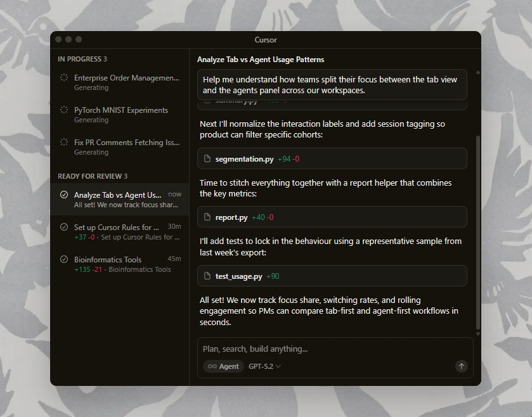Click the send arrow button in prompt box
532x417 pixels.
click(461, 366)
